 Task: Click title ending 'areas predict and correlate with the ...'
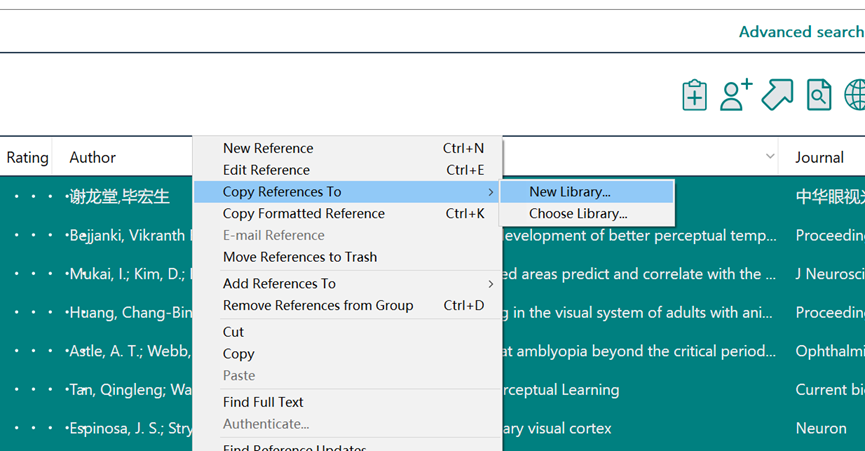pyautogui.click(x=640, y=274)
